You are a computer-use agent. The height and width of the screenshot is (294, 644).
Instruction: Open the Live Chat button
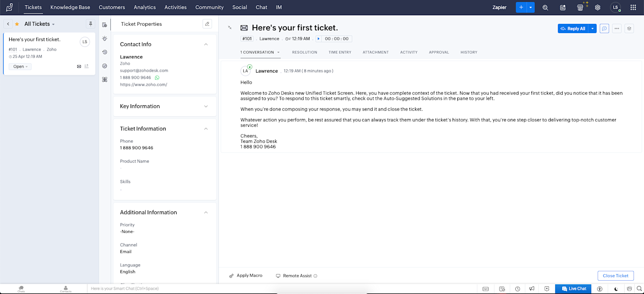[574, 289]
